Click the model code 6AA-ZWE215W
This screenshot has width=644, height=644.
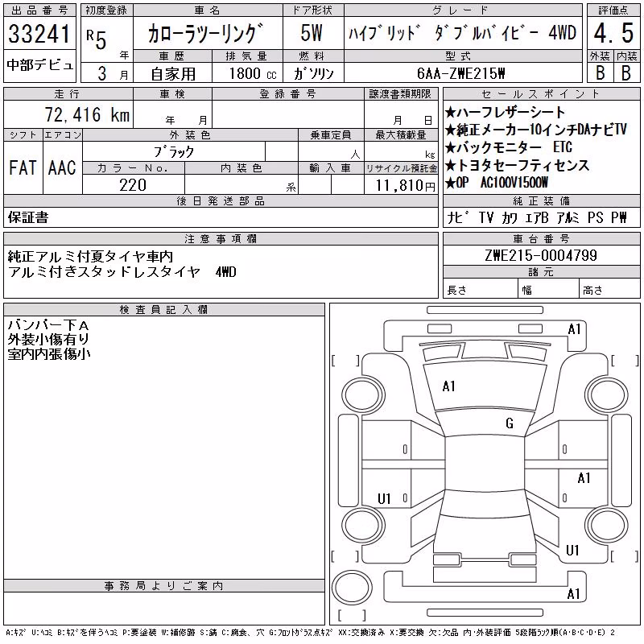click(x=460, y=73)
